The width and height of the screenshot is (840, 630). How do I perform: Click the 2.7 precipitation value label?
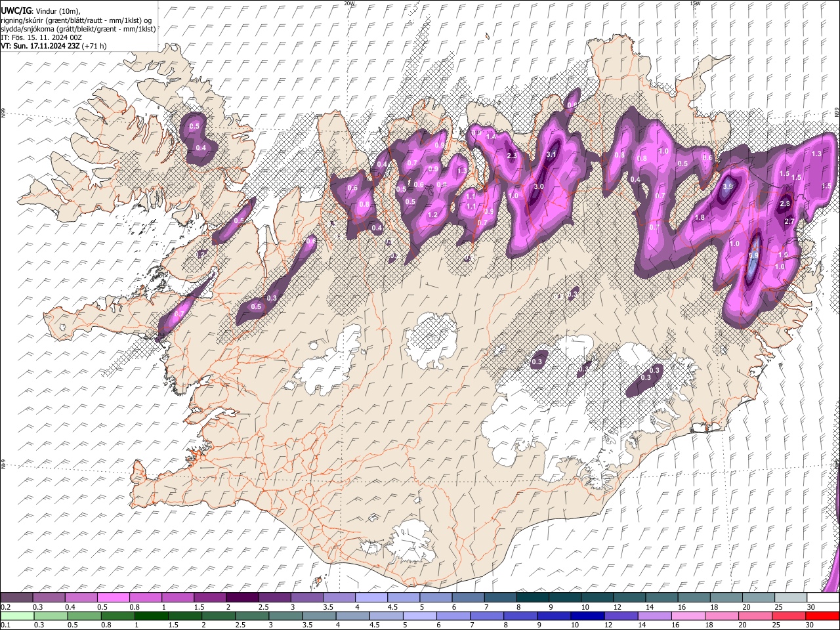coord(789,221)
